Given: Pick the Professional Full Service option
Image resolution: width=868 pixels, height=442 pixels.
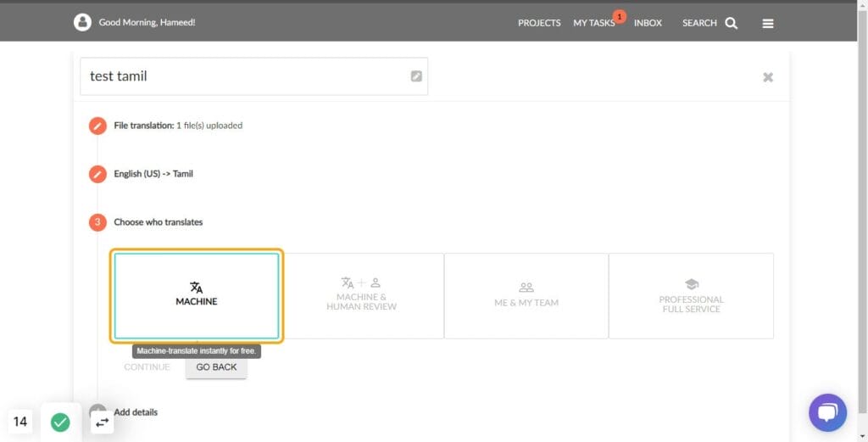Looking at the screenshot, I should (691, 295).
